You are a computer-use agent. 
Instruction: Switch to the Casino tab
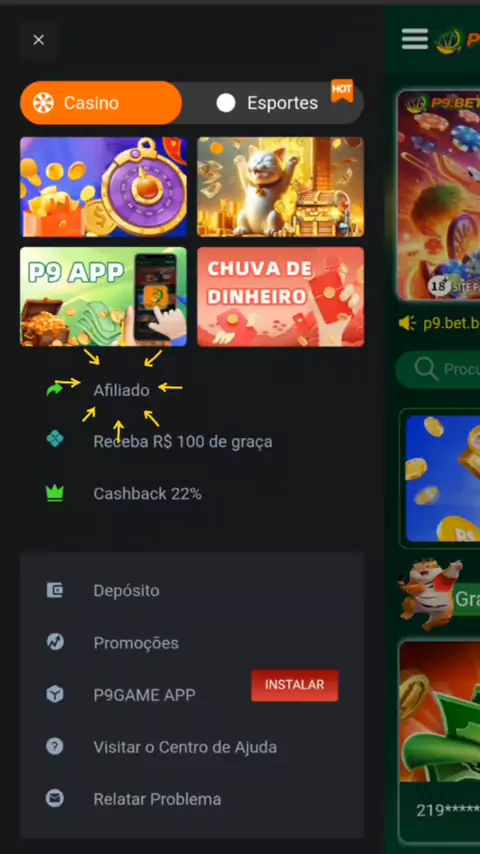pyautogui.click(x=101, y=103)
